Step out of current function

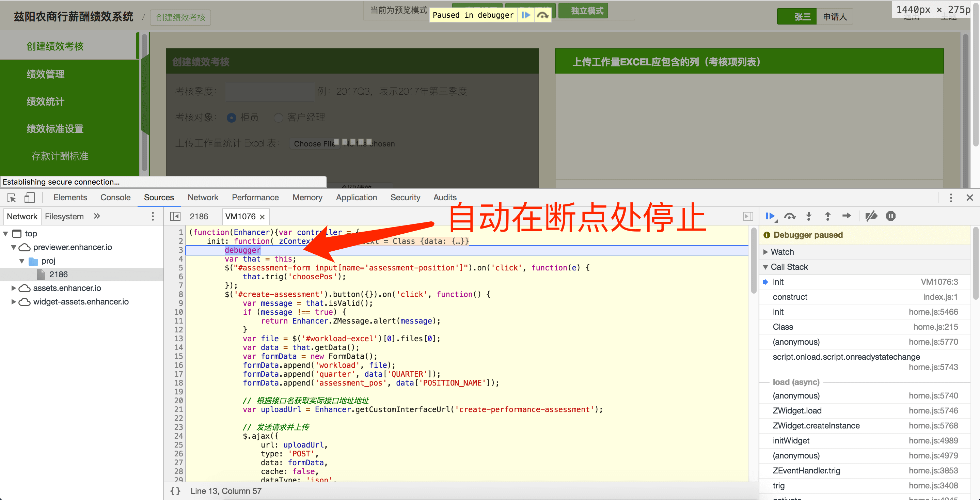[x=827, y=216]
